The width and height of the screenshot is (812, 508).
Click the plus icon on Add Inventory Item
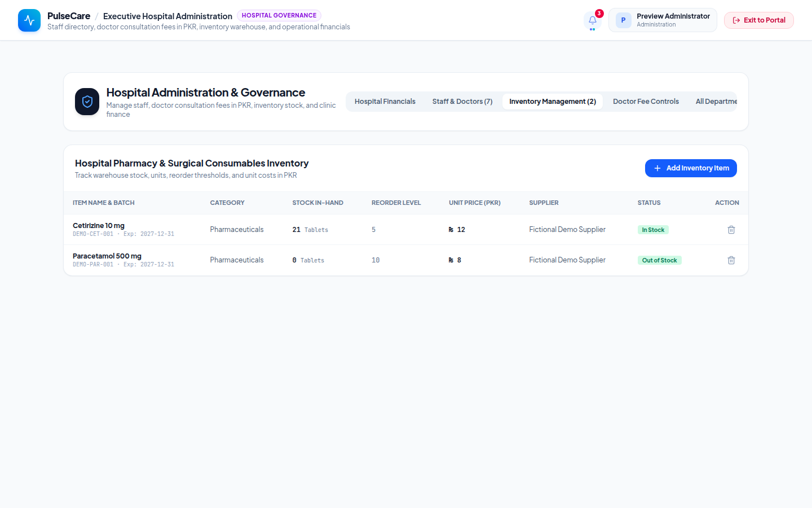tap(657, 168)
